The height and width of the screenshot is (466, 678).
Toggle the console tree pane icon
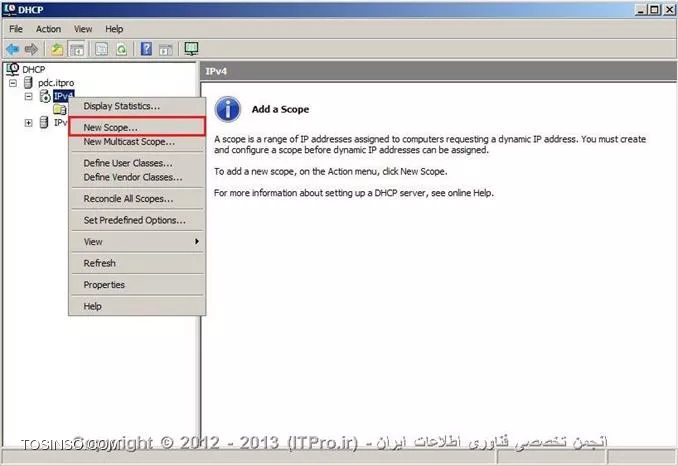(77, 49)
